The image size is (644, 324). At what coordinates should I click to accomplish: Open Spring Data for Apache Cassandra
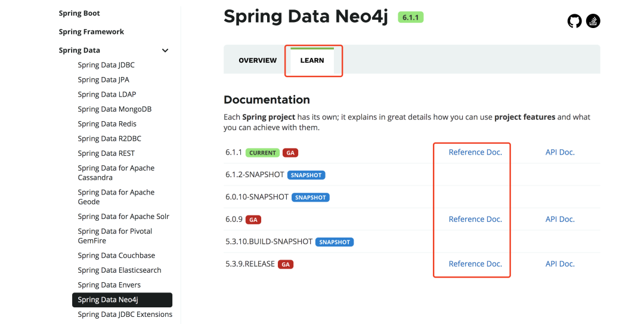click(116, 172)
